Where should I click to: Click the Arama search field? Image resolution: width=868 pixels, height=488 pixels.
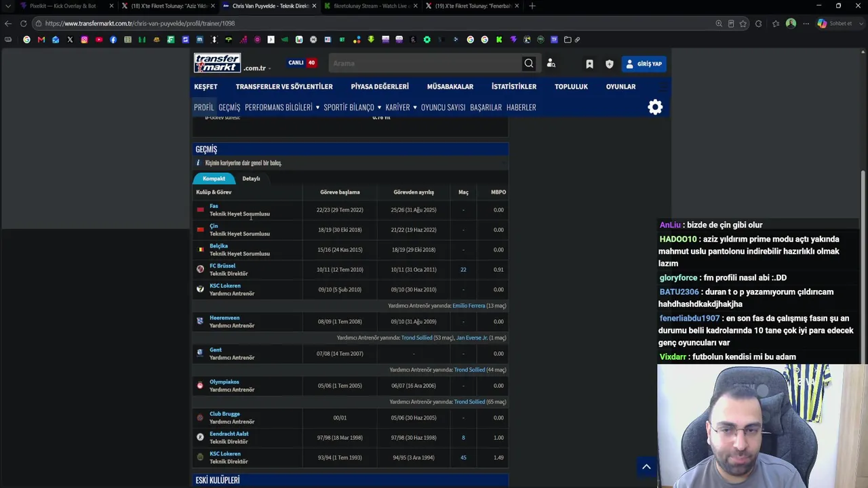coord(425,64)
